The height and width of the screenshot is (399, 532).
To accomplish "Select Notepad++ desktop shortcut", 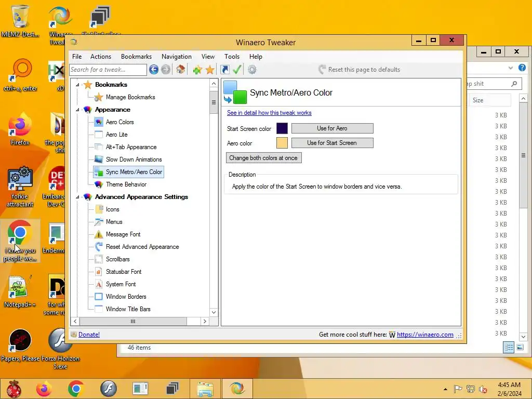I will pyautogui.click(x=20, y=291).
